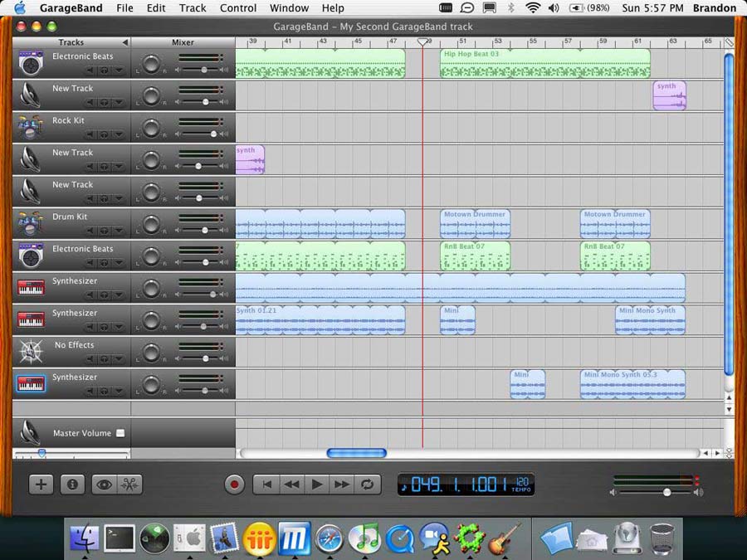
Task: Solo the No Effects track
Action: click(104, 359)
